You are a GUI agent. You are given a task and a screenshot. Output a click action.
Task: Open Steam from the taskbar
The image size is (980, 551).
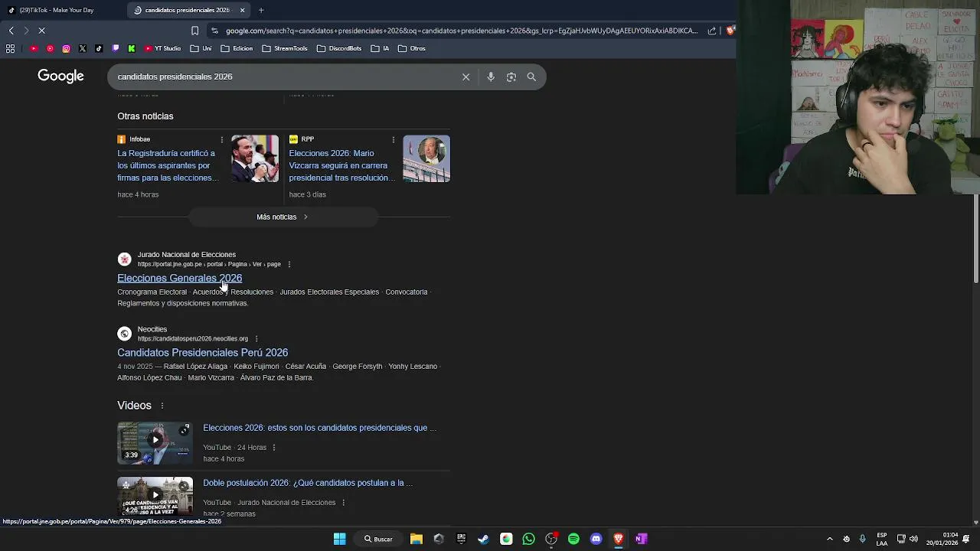coord(483,539)
